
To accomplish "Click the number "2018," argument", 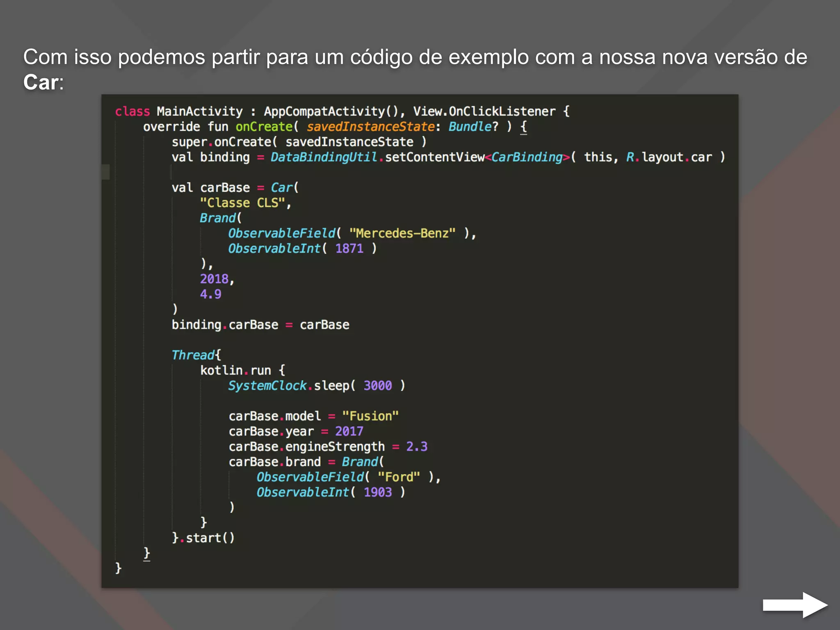I will [217, 279].
